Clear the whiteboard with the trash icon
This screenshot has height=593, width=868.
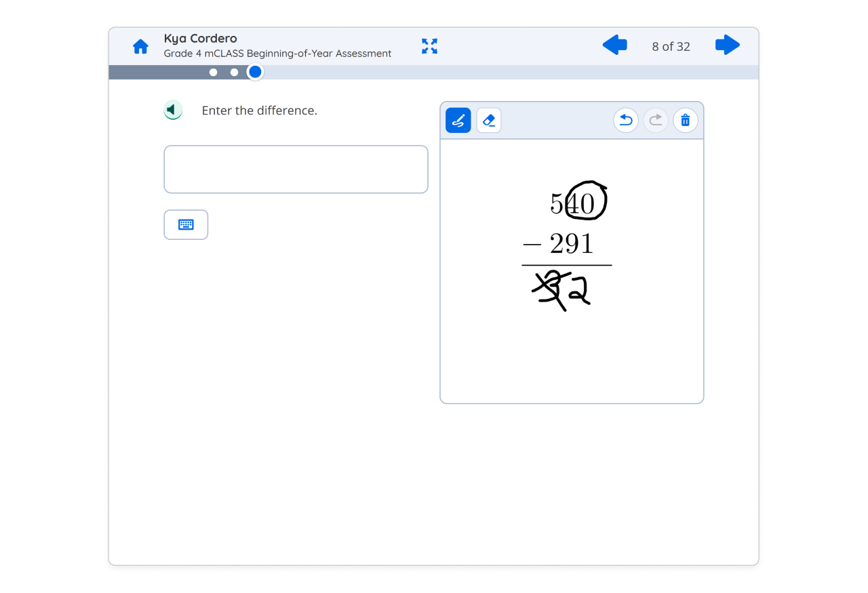pos(685,120)
